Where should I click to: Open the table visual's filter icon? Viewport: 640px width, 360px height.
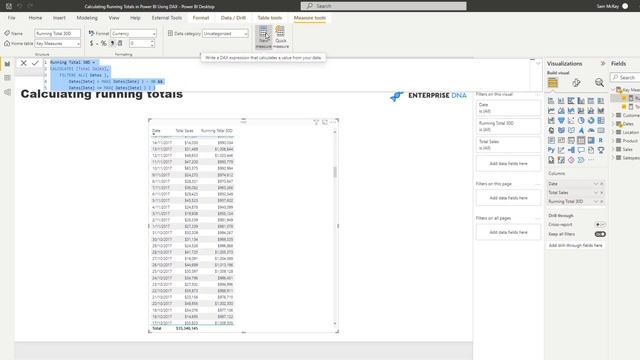point(316,122)
